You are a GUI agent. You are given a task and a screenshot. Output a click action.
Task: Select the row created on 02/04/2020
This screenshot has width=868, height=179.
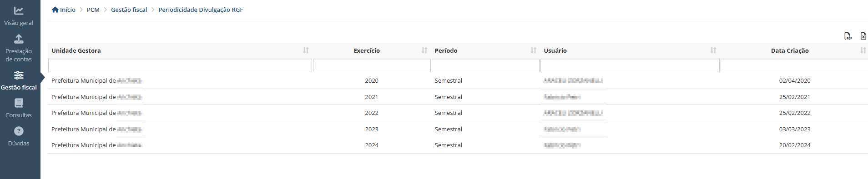458,81
